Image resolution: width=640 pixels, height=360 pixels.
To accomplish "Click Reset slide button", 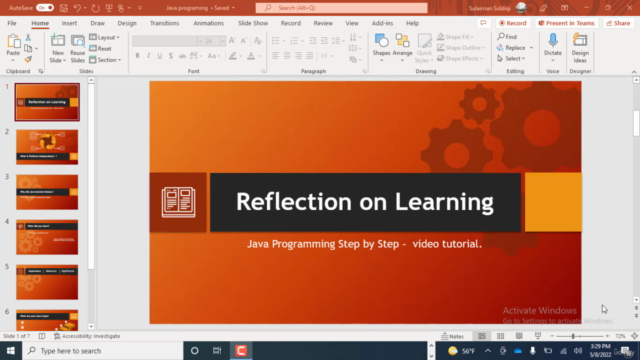I will point(100,49).
